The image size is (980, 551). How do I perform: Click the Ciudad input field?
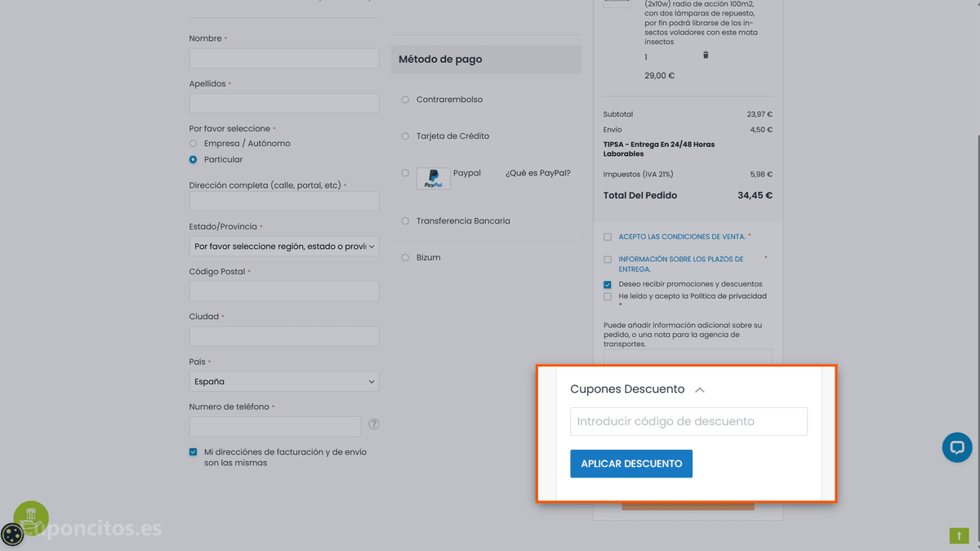284,336
